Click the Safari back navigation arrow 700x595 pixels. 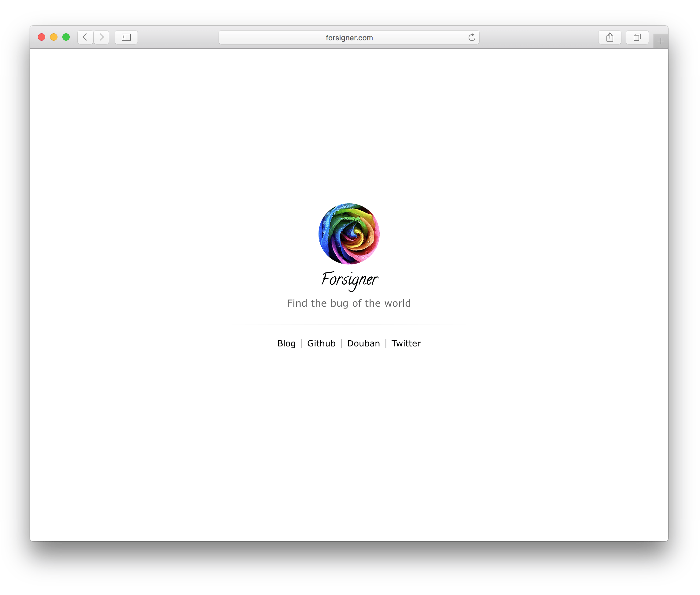click(x=85, y=37)
